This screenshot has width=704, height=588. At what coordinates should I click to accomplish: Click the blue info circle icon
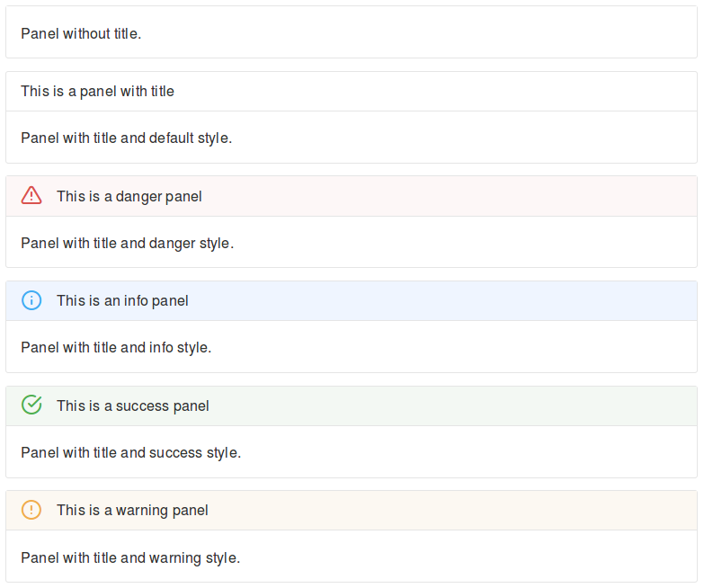click(x=31, y=300)
